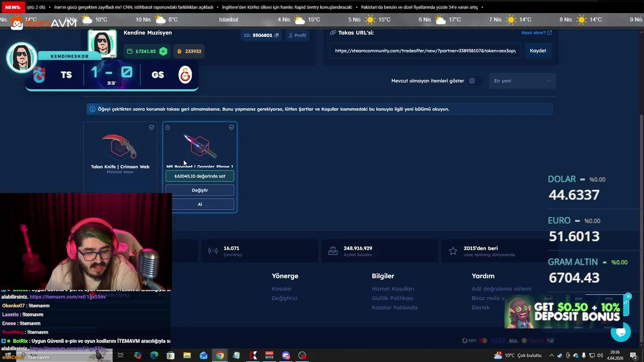Open the Destek link
644x362 pixels.
click(x=480, y=308)
